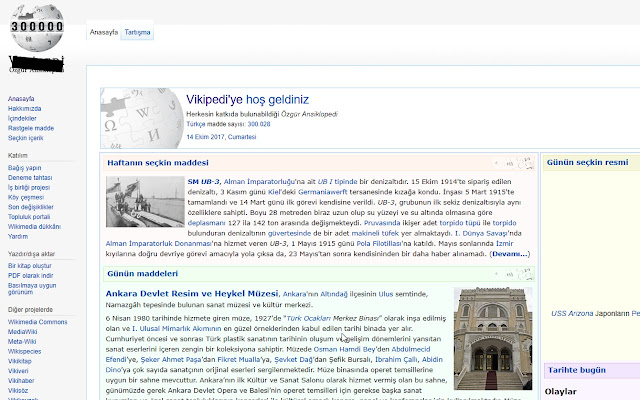This screenshot has width=640, height=400.
Task: Open Germaniawerft link
Action: click(x=322, y=192)
